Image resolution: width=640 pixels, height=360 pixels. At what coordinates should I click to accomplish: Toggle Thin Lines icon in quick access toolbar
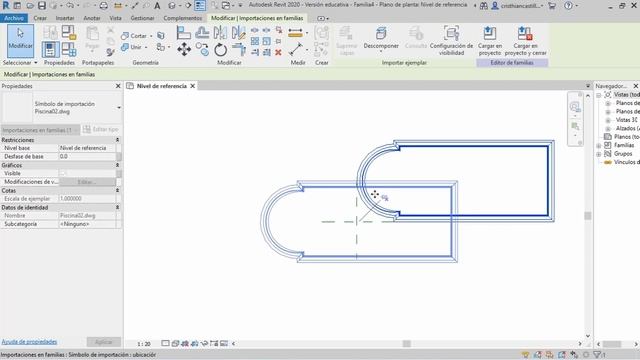200,6
